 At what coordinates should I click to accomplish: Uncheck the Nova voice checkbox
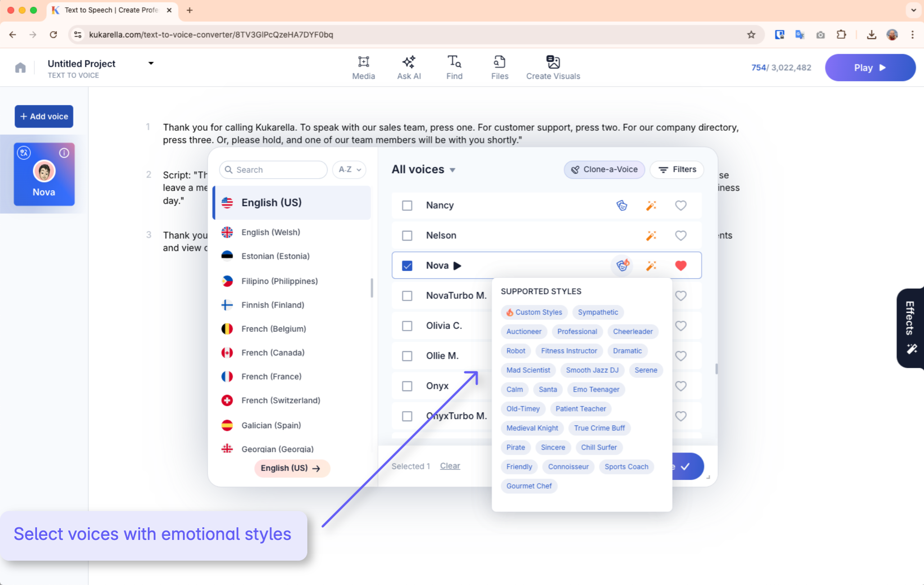coord(407,266)
